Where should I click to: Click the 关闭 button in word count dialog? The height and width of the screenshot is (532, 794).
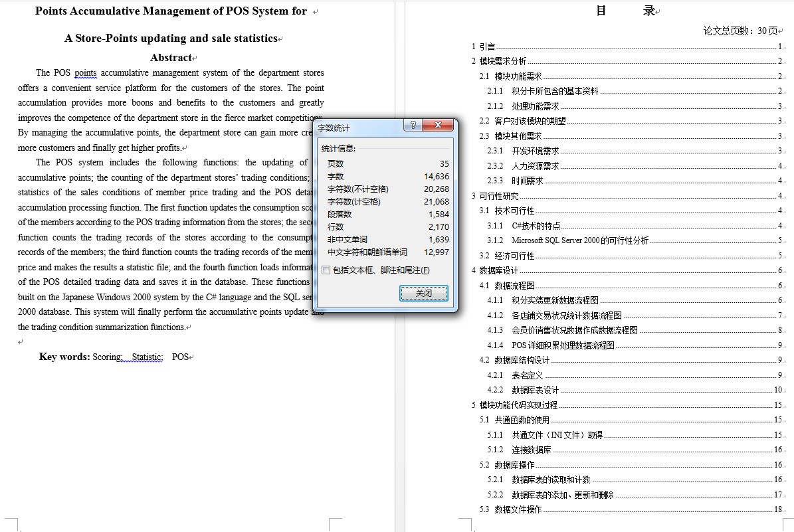424,293
